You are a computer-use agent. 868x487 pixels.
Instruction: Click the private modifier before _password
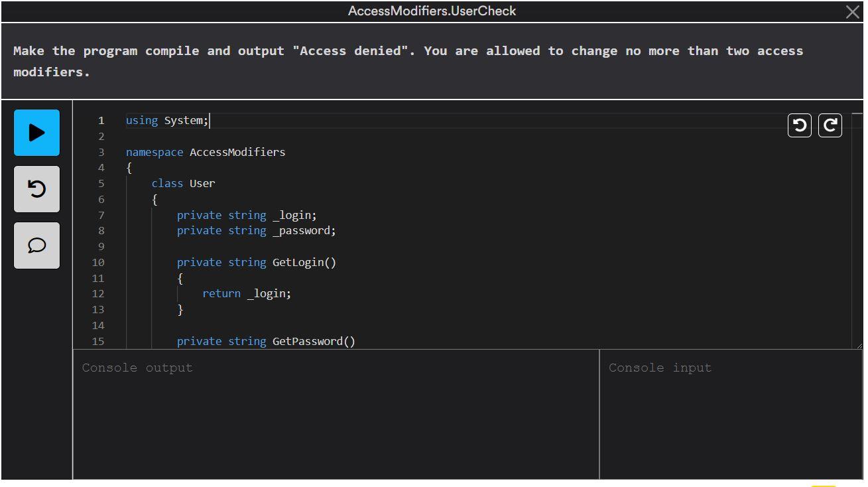point(199,230)
